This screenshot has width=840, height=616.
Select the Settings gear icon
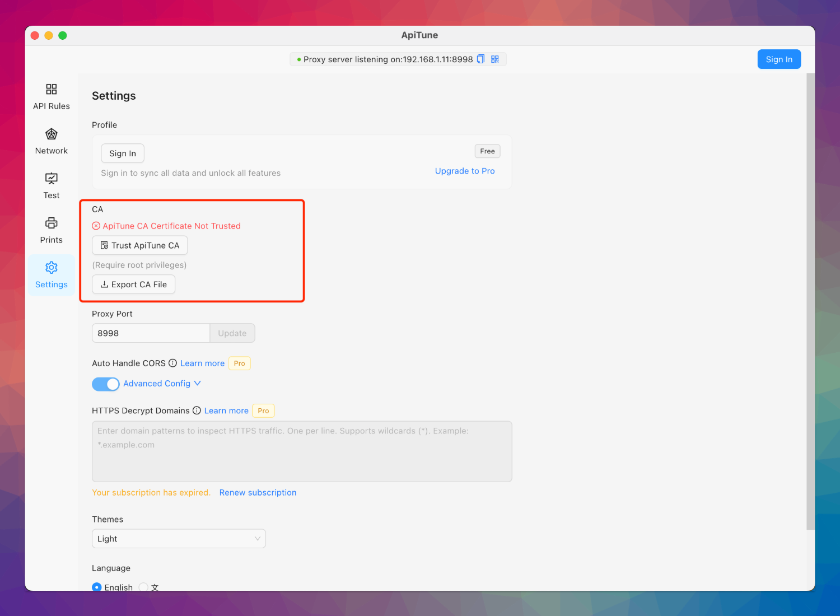tap(51, 268)
